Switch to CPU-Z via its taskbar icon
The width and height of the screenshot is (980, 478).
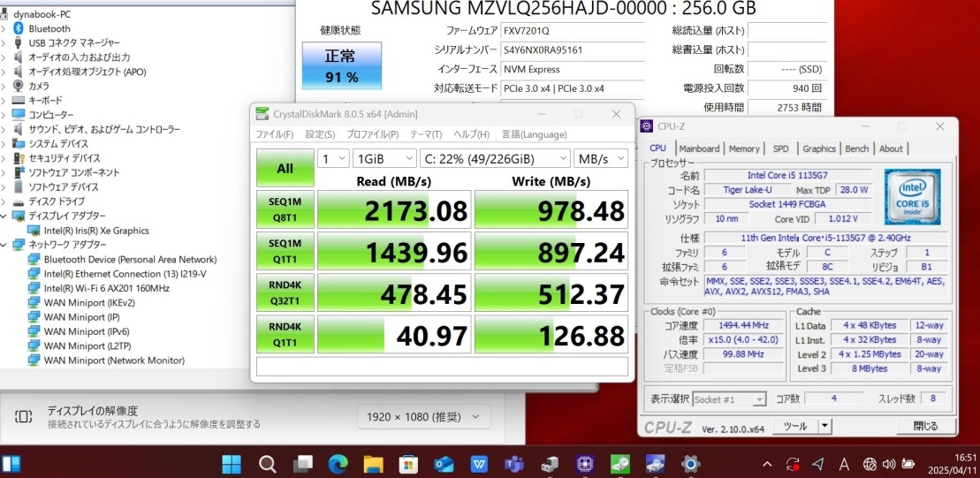tap(585, 464)
